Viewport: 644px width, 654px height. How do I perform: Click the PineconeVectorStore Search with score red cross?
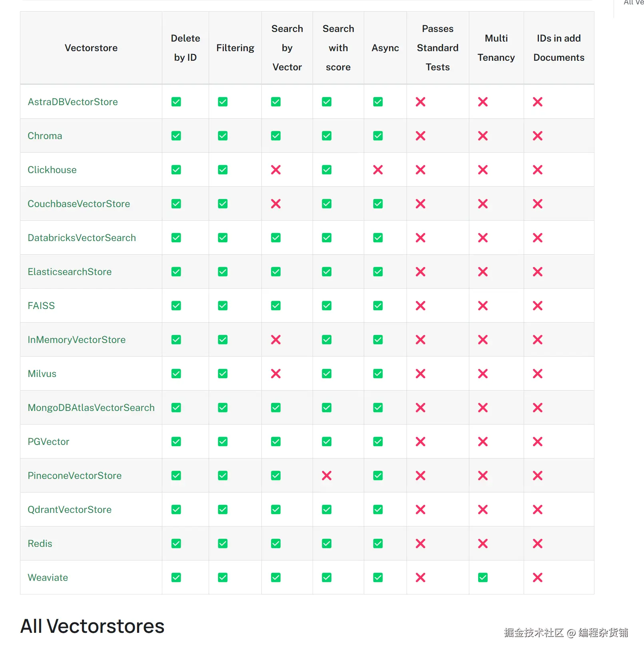327,476
